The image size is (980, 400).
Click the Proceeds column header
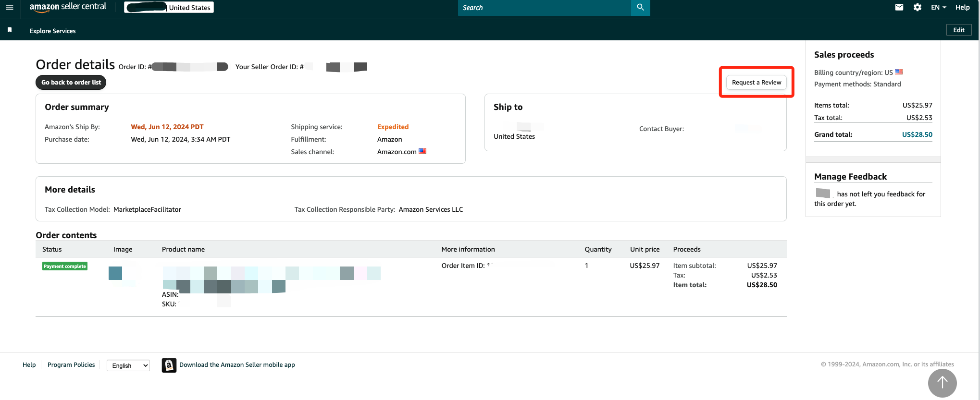(686, 249)
